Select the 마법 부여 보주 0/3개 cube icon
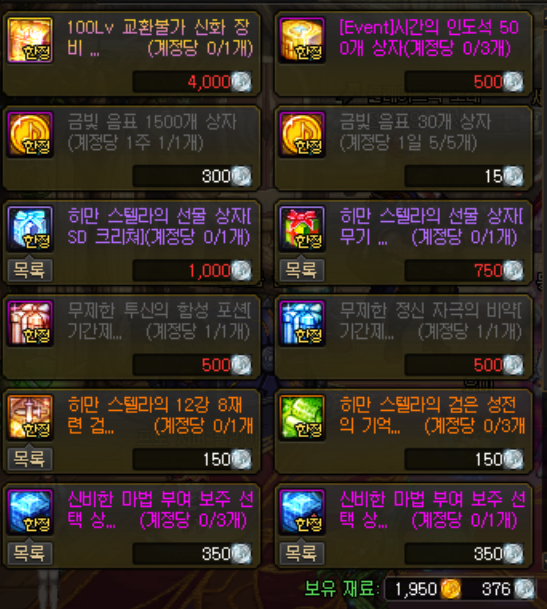Viewport: 547px width, 609px height. 30,512
